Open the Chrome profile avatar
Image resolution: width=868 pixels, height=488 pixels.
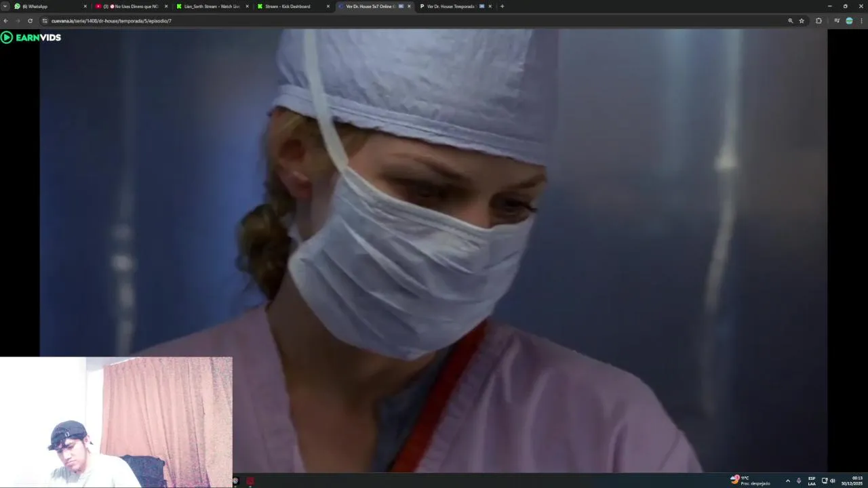pyautogui.click(x=849, y=21)
